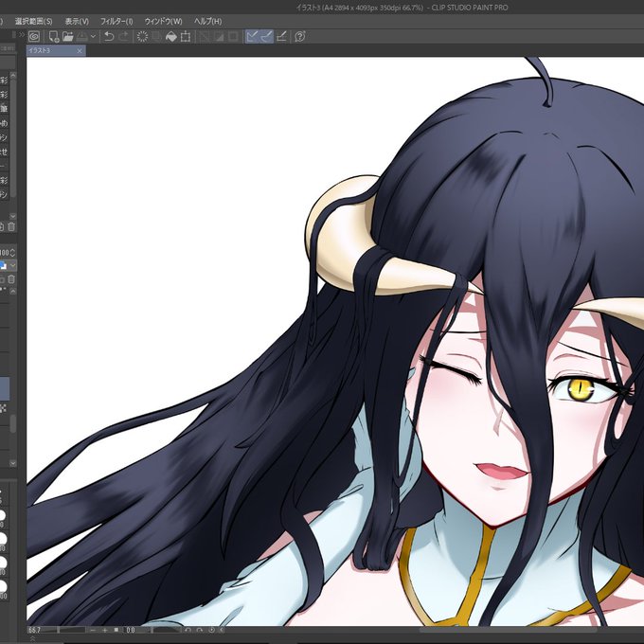Rotate the canvas right with the status bar icon
Screen dimensions: 644x644
(x=200, y=630)
